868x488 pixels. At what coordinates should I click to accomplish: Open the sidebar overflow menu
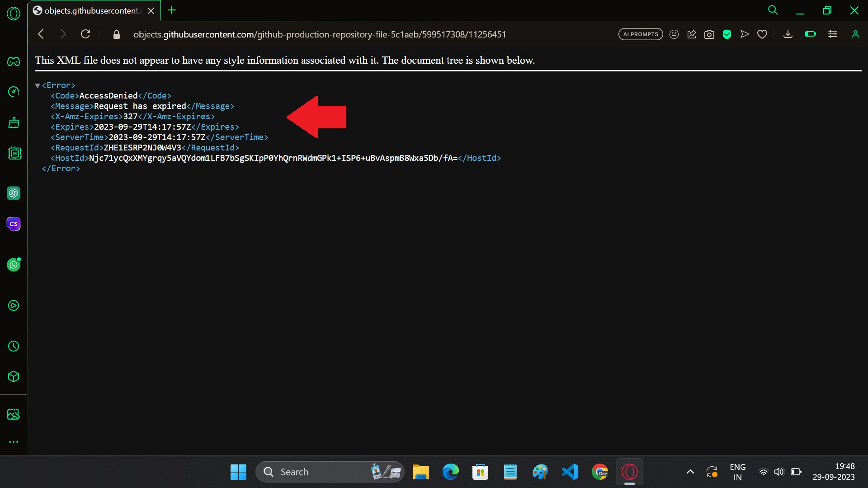click(x=14, y=442)
